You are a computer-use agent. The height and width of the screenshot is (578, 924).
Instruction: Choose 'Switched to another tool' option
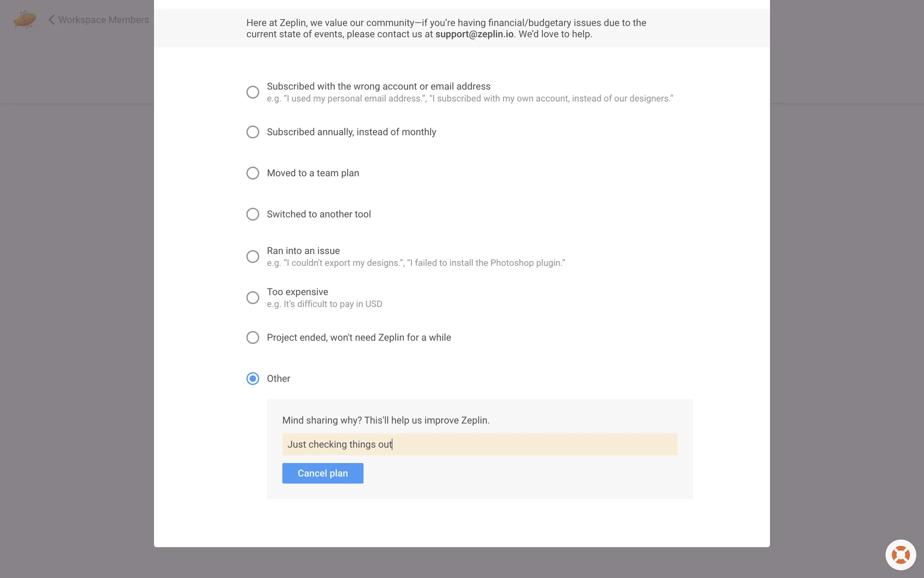[x=253, y=214]
